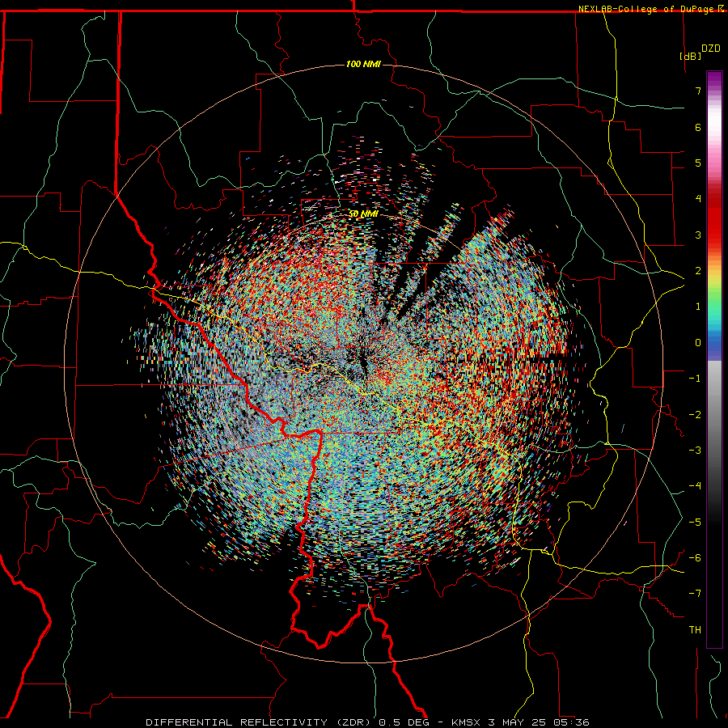Click the -4 value on color scale
This screenshot has width=728, height=728.
[x=695, y=486]
